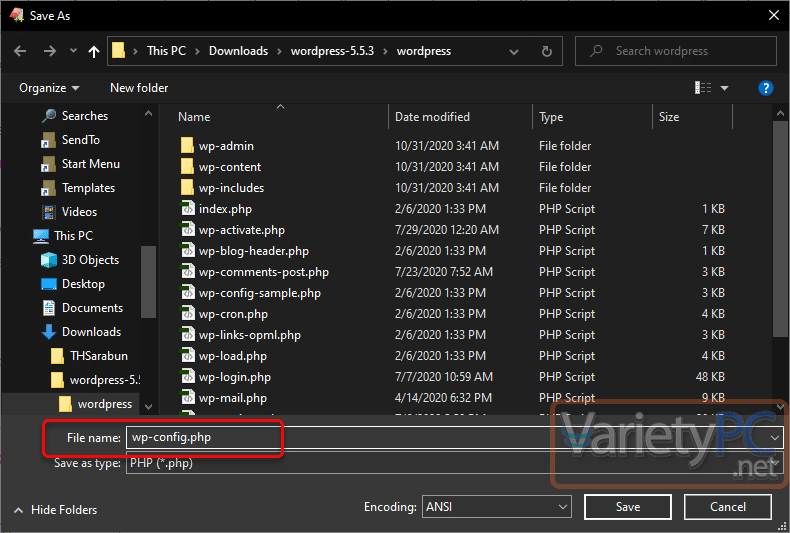Image resolution: width=790 pixels, height=533 pixels.
Task: Select the wp-comments-post.php file icon
Action: (x=187, y=272)
